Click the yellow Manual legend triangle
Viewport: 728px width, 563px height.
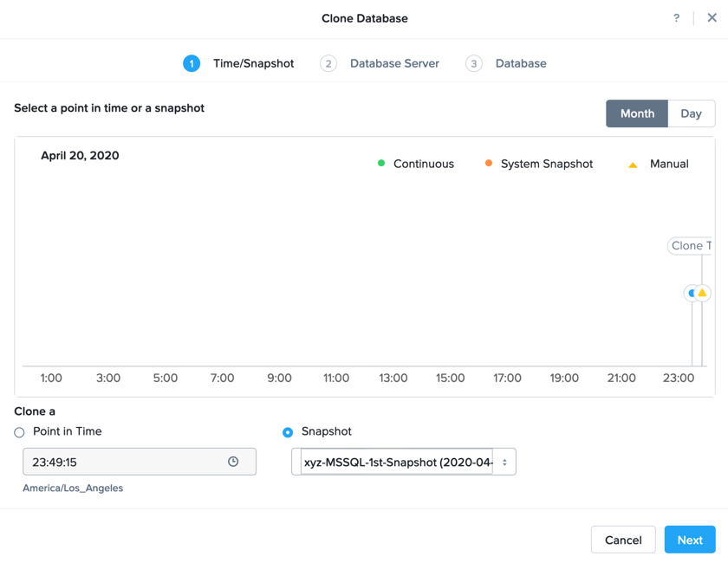[633, 165]
